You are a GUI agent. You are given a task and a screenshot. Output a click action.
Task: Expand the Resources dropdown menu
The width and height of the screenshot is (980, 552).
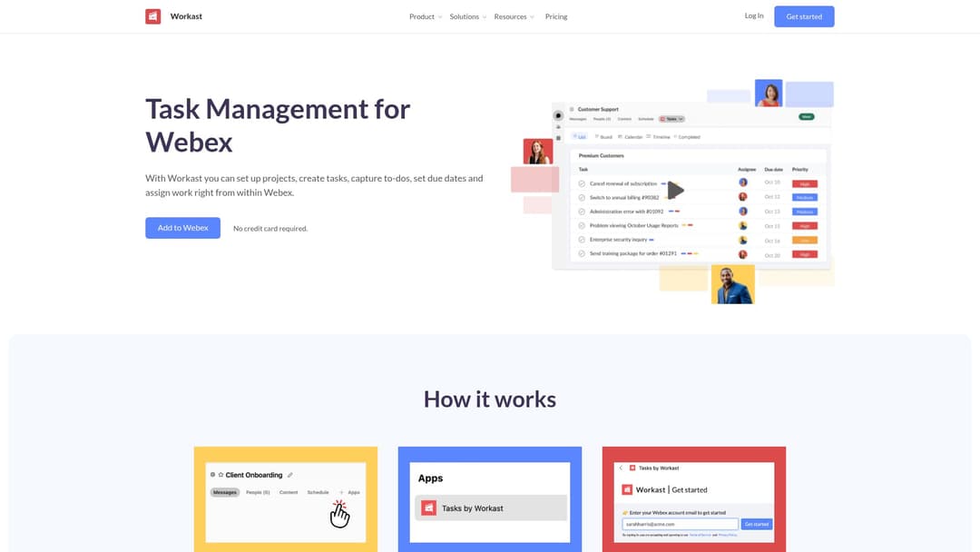tap(514, 17)
